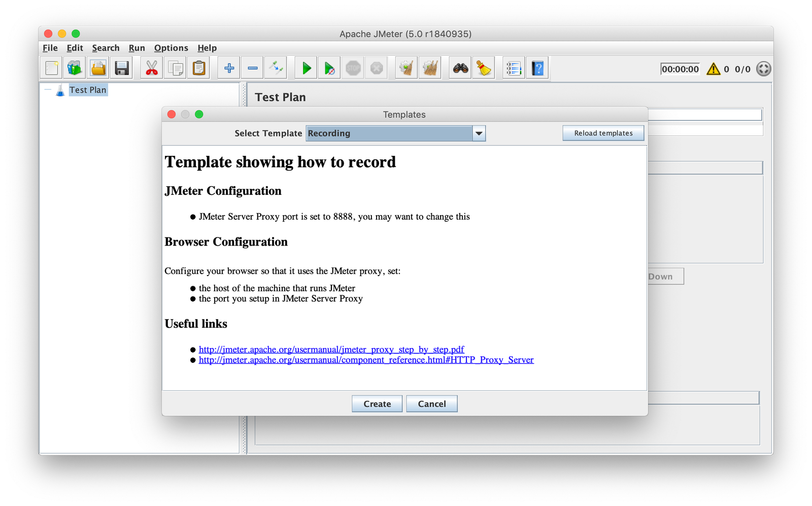
Task: Click the 'Browser Configuration' heading
Action: (226, 242)
